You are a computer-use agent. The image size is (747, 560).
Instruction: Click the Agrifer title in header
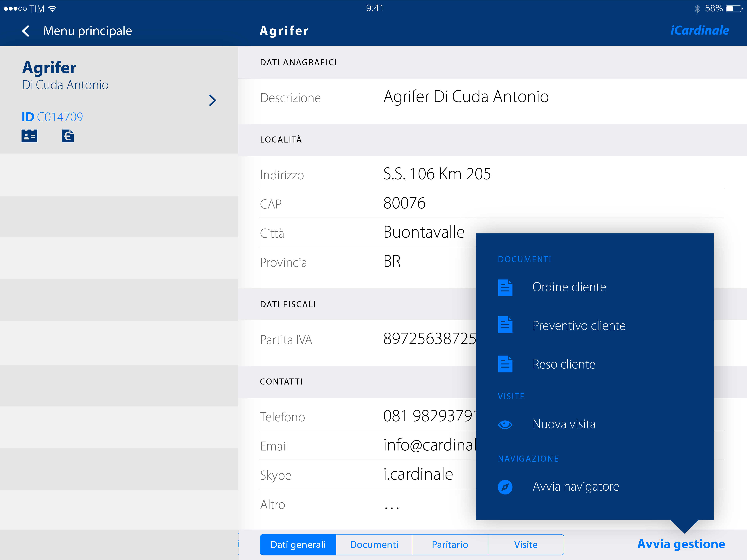point(284,31)
